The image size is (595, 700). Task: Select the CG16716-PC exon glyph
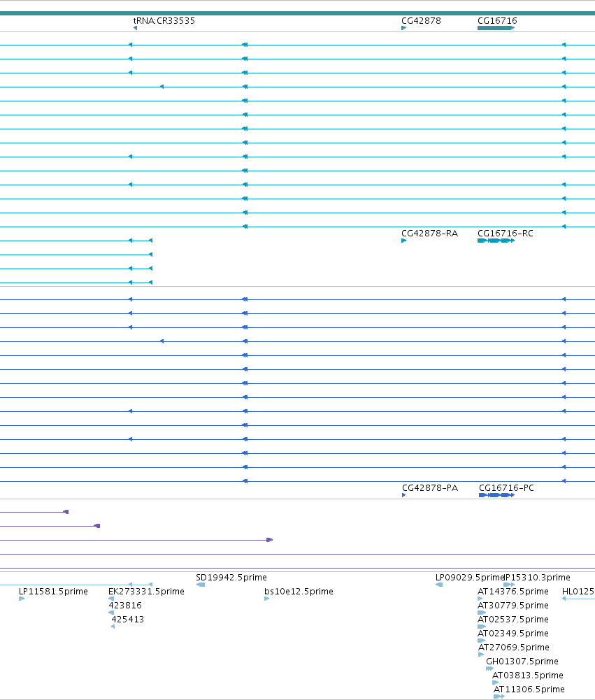(x=497, y=495)
